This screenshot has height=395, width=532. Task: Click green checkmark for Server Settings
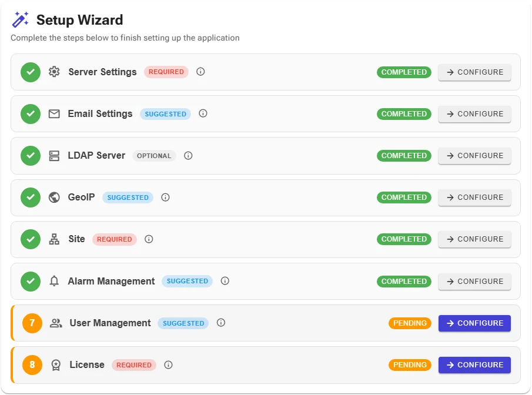[31, 72]
